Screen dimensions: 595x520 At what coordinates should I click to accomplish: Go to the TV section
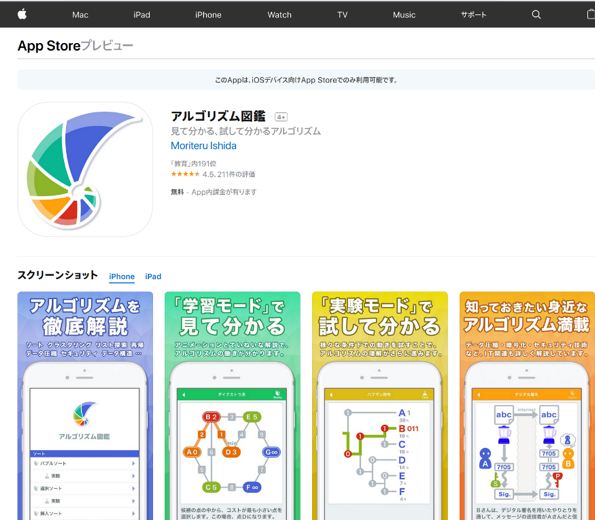click(342, 15)
